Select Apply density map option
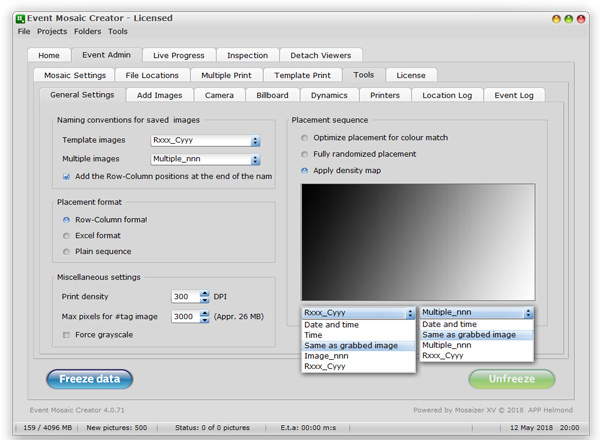 tap(305, 171)
